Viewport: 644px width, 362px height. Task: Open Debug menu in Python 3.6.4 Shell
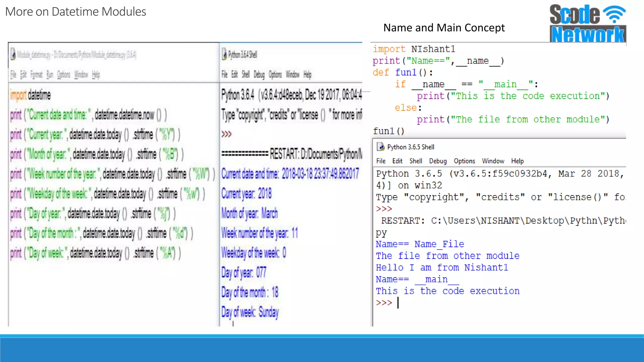[x=259, y=74]
